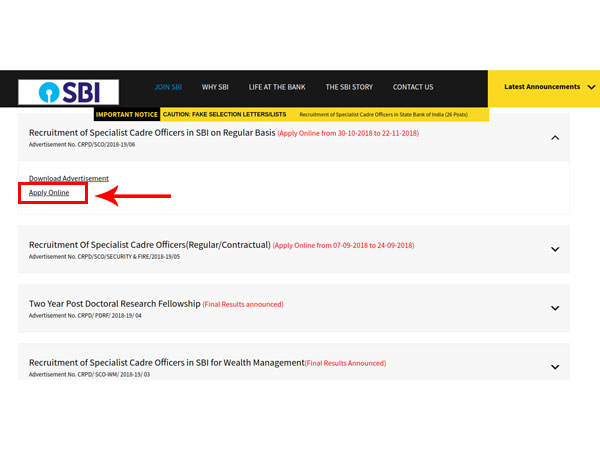Open the JOIN SBI menu item
Image resolution: width=600 pixels, height=450 pixels.
168,87
